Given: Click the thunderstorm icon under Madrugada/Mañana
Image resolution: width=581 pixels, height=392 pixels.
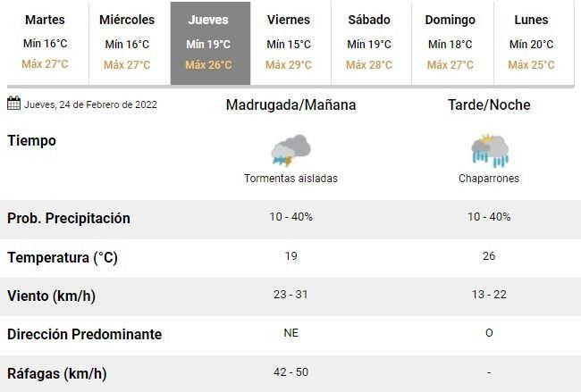Looking at the screenshot, I should coord(290,149).
